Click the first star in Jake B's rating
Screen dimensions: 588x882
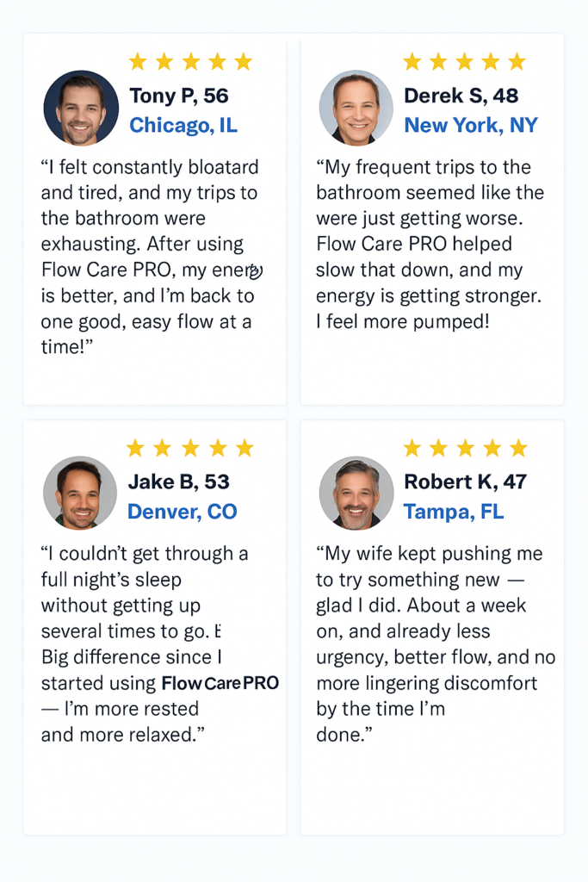pos(135,448)
